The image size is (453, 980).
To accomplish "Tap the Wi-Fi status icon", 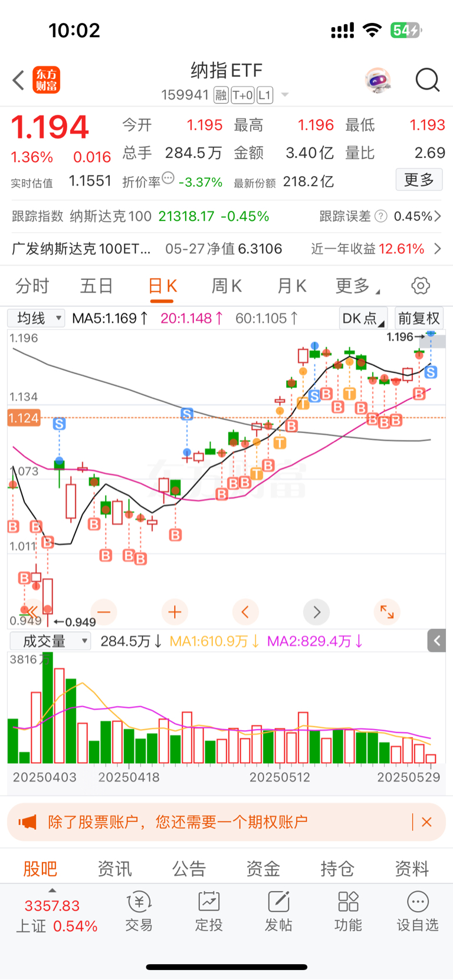I will (x=372, y=30).
